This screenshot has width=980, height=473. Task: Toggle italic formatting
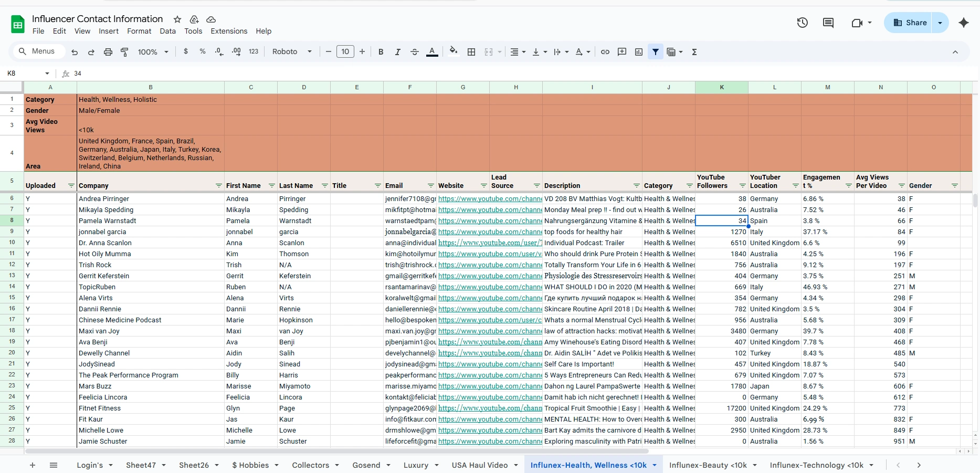(398, 52)
